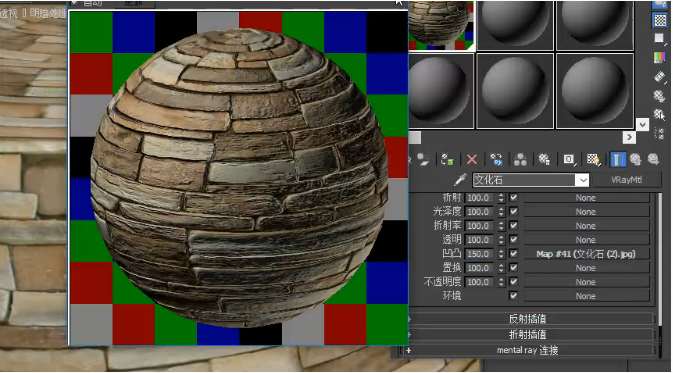Open the material editor Options icon
This screenshot has height=373, width=673.
click(660, 95)
